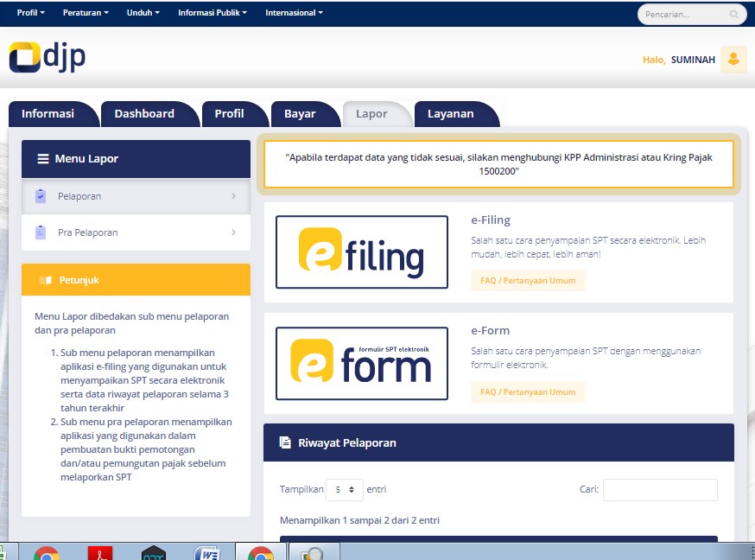Expand the Profil top menu

click(x=31, y=12)
